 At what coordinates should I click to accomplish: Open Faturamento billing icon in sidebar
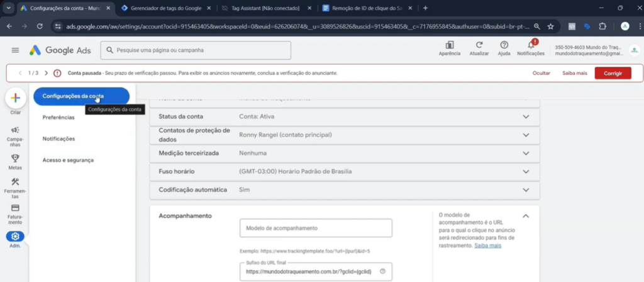15,208
